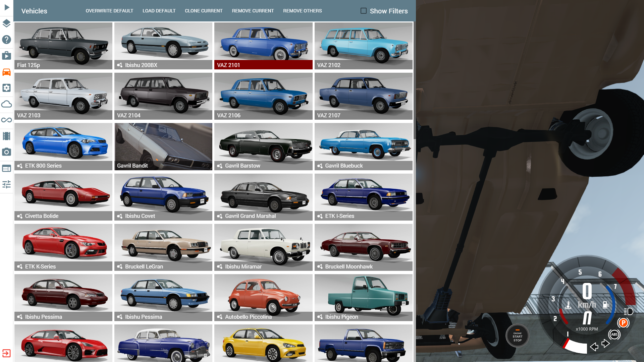
Task: Open the help question mark icon
Action: tap(7, 40)
